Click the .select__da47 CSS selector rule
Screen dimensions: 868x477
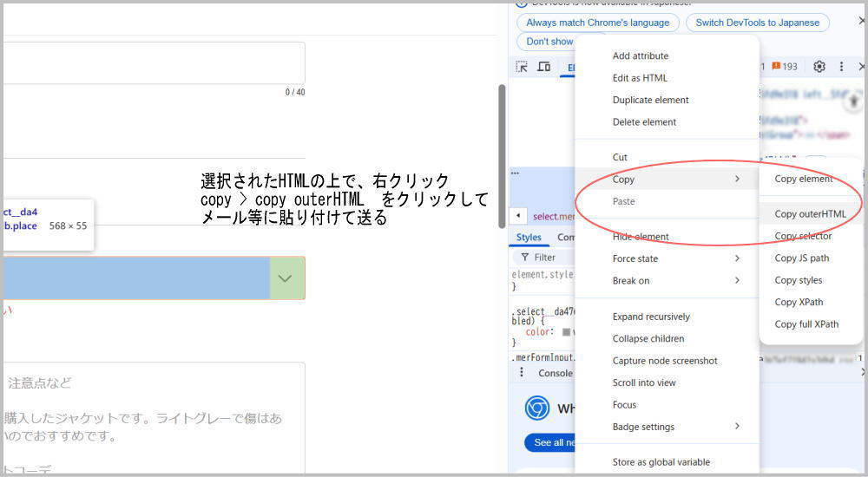coord(543,311)
